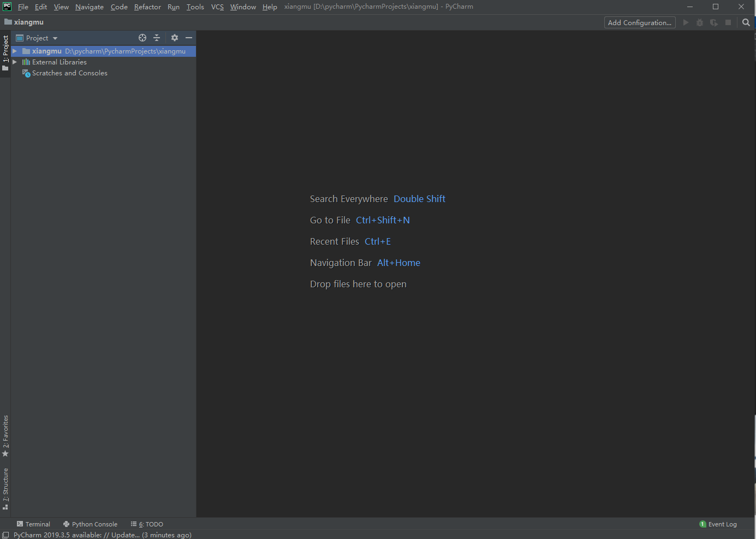The width and height of the screenshot is (756, 539).
Task: Click the green Event Log notification badge
Action: point(703,524)
